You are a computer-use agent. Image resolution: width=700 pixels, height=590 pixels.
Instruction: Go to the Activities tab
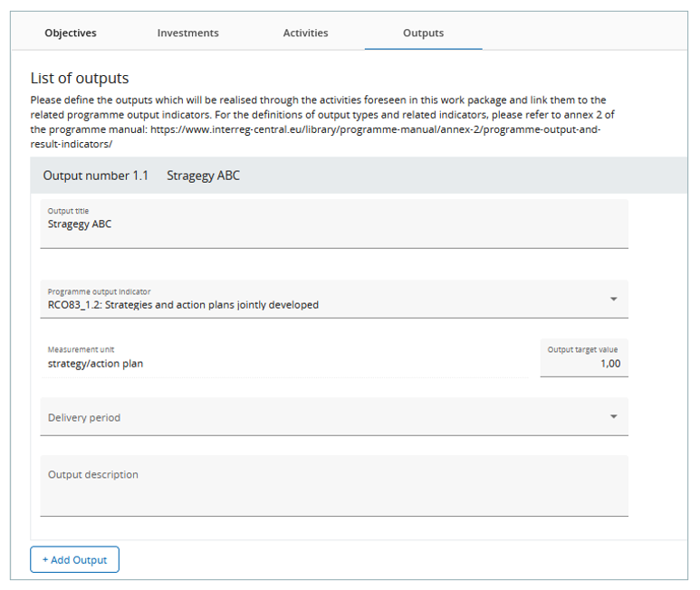pos(305,33)
